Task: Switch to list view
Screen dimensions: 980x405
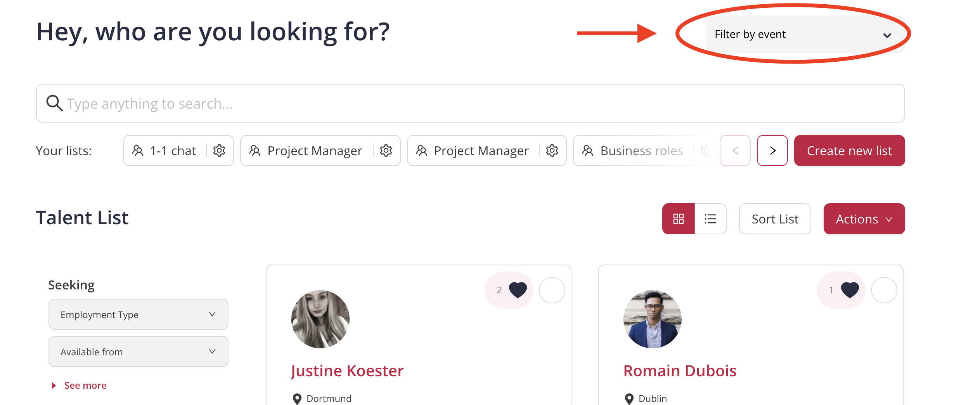Action: click(x=710, y=219)
